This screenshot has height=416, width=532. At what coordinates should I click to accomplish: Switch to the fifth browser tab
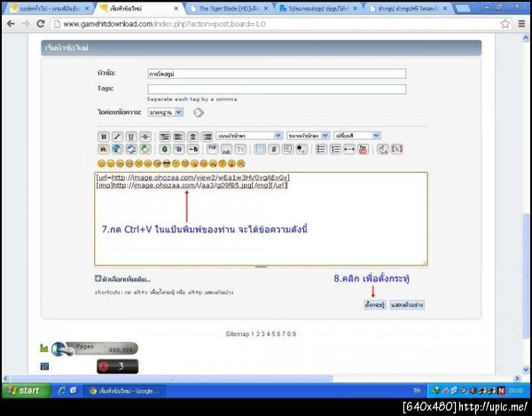(408, 9)
